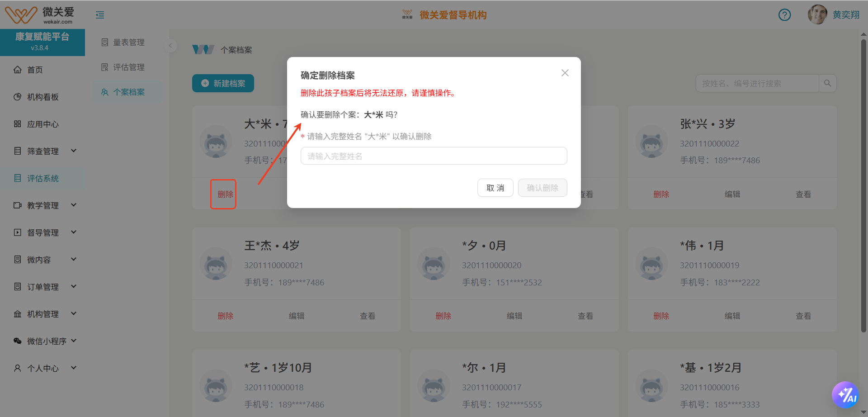The width and height of the screenshot is (868, 417).
Task: Open the help question mark icon
Action: 784,14
